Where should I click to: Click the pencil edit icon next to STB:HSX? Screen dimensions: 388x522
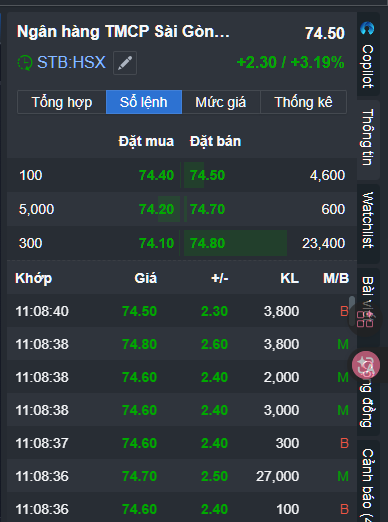tap(125, 63)
